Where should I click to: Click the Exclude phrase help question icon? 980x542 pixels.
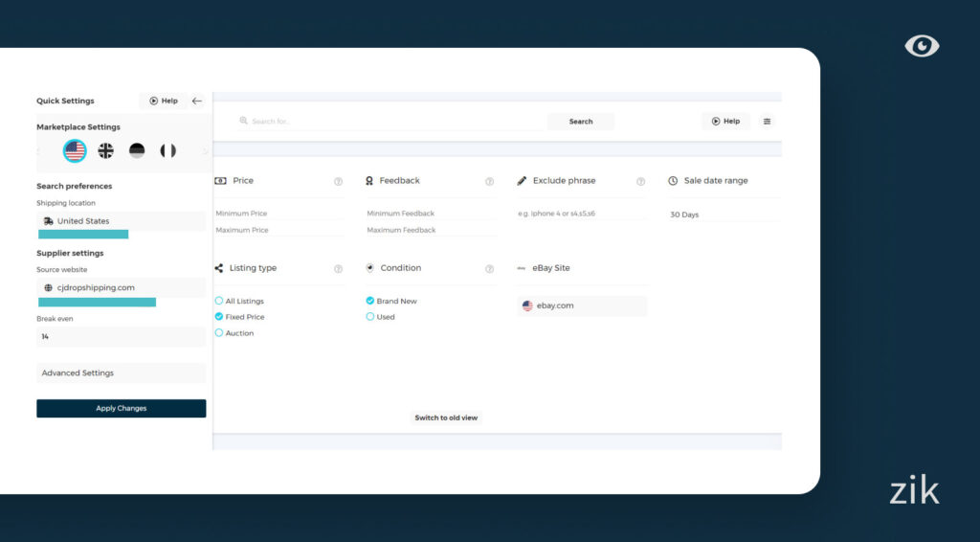(x=640, y=181)
